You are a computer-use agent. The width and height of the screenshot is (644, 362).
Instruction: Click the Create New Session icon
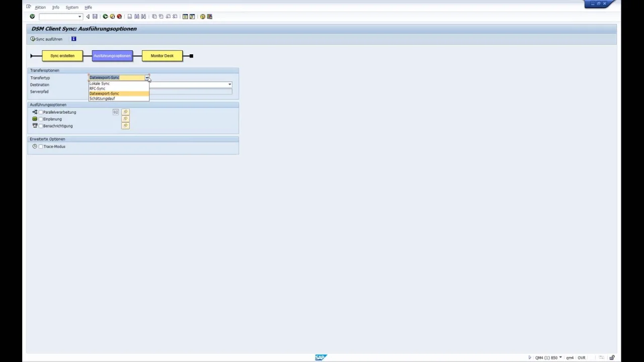click(x=185, y=17)
